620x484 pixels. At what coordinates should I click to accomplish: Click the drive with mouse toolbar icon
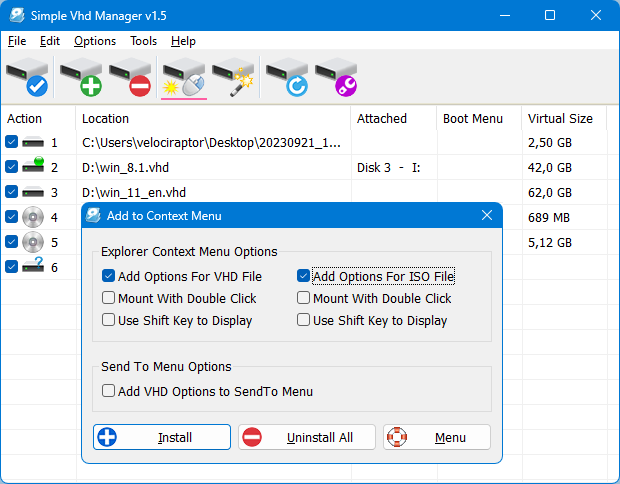[183, 78]
